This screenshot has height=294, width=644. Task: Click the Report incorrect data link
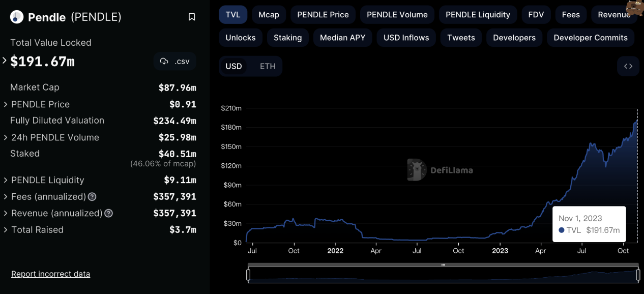point(50,274)
